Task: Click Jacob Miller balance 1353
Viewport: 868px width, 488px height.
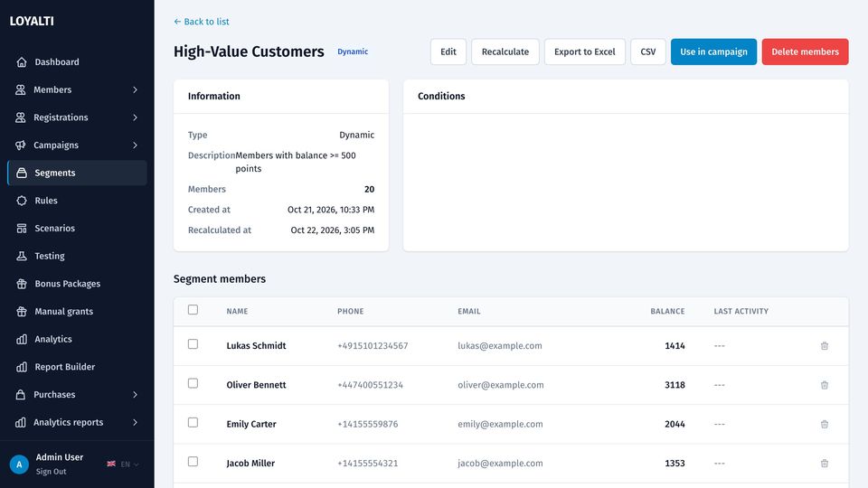Action: 675,463
